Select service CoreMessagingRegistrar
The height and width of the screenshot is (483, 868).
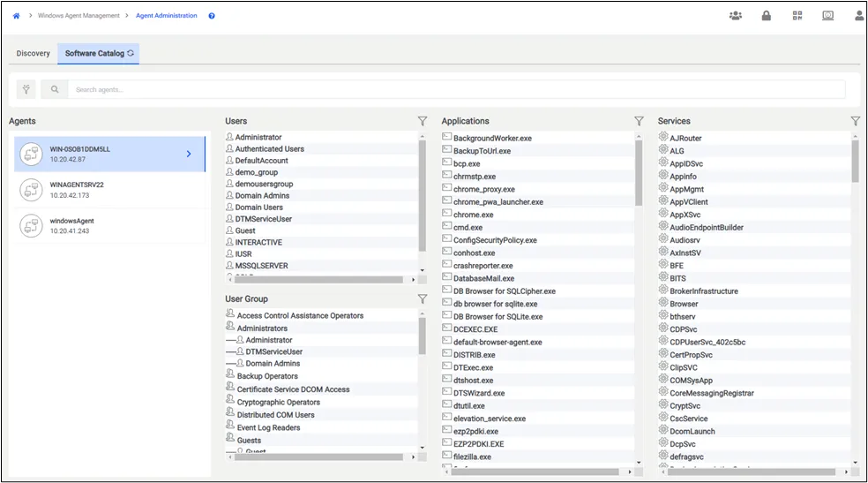(712, 393)
